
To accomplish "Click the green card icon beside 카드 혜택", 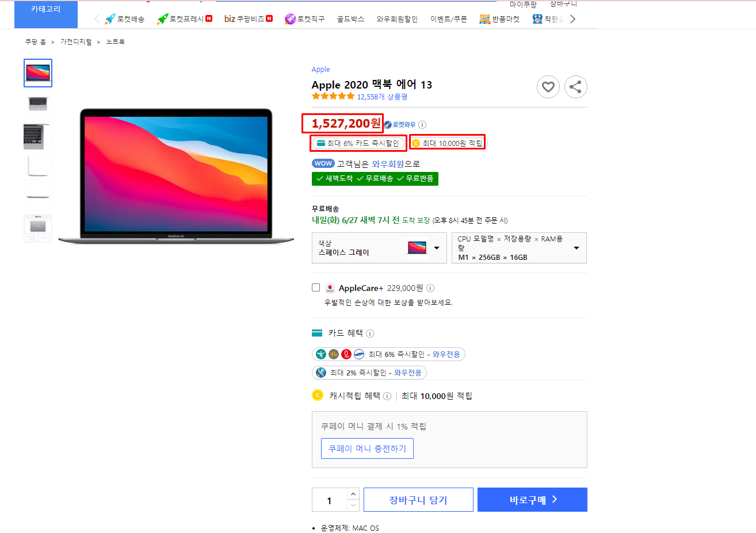I will point(317,333).
